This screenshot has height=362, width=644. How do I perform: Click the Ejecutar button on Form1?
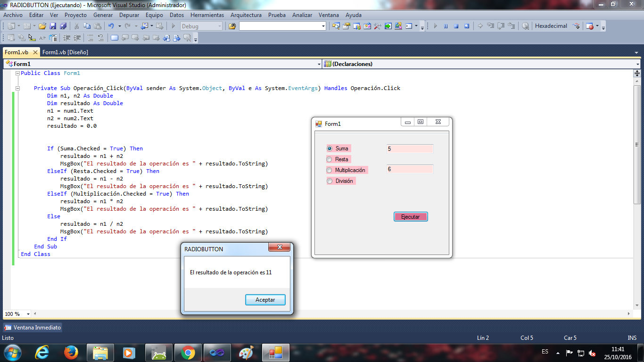pyautogui.click(x=410, y=216)
